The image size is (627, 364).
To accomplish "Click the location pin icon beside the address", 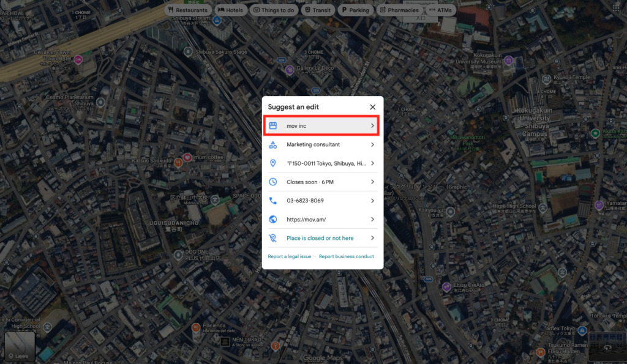I will click(273, 163).
